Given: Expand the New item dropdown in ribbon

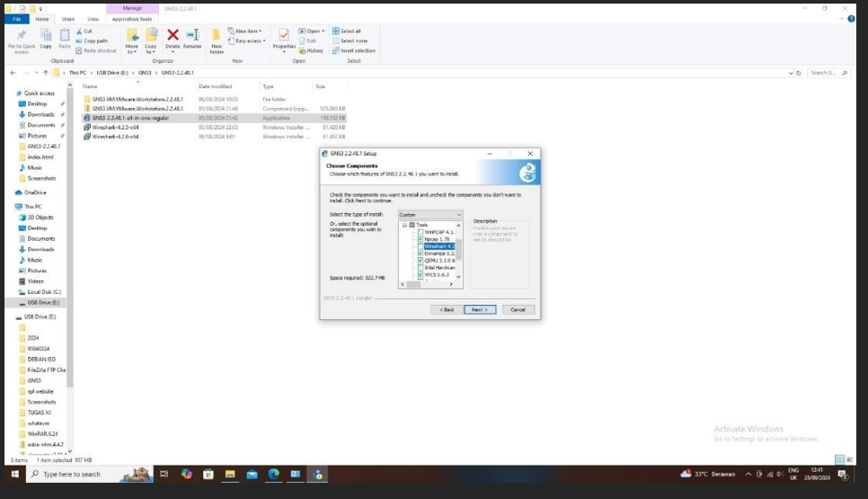Looking at the screenshot, I should 261,31.
